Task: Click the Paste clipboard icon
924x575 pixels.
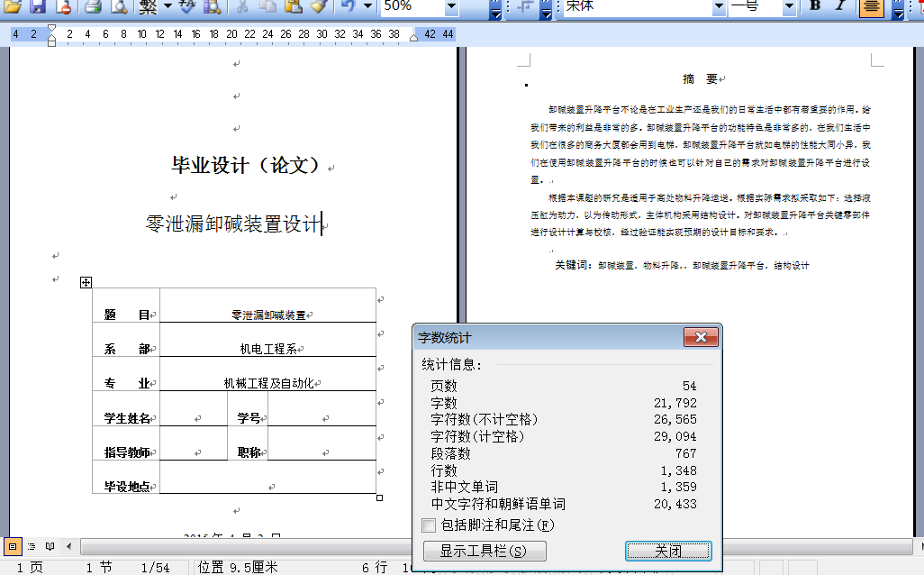Action: coord(293,6)
